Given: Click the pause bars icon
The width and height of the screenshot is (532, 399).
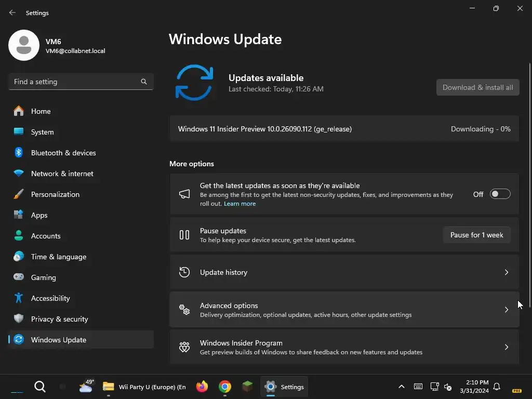Looking at the screenshot, I should click(x=184, y=235).
